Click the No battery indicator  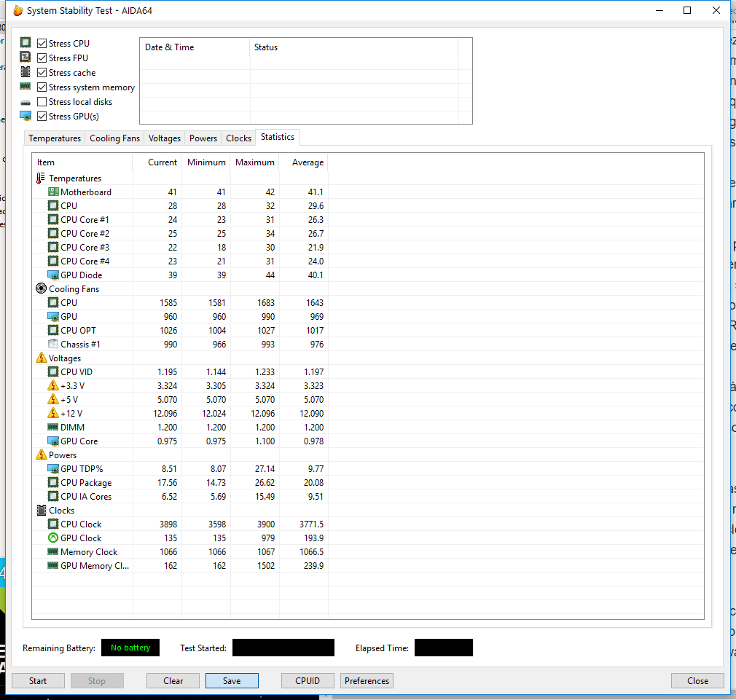130,648
